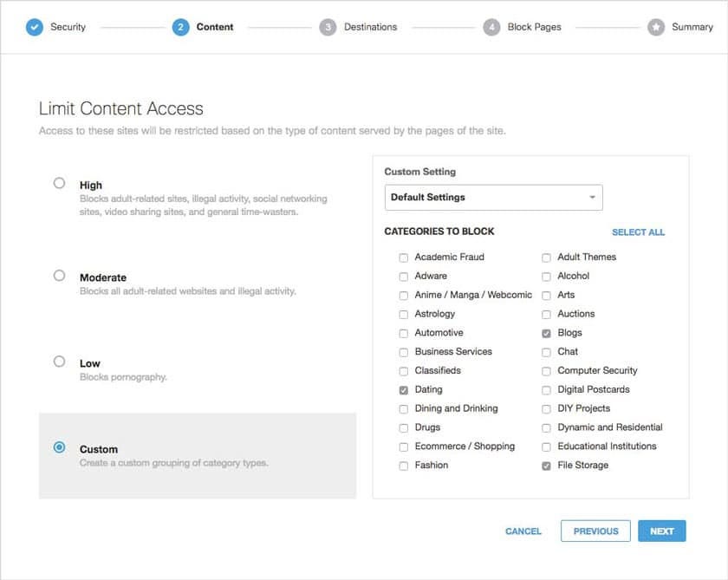Open the Default Settings dropdown
Screen dimensions: 728x580
coord(493,198)
